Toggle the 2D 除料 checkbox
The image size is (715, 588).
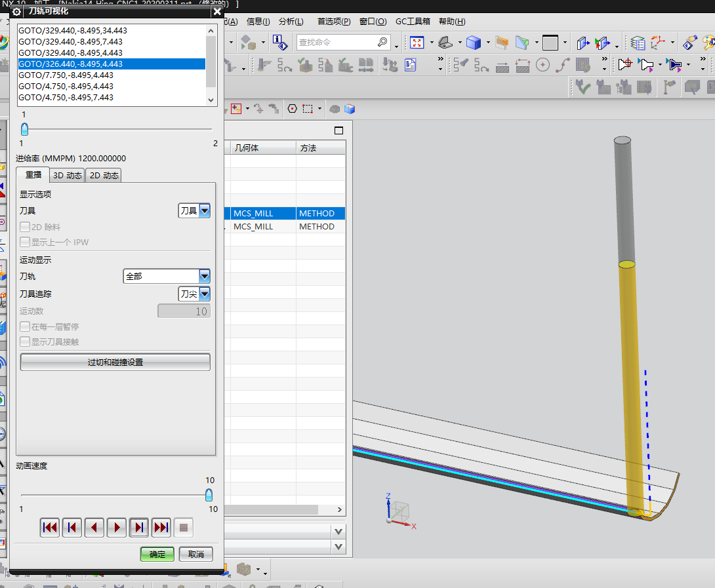point(25,227)
